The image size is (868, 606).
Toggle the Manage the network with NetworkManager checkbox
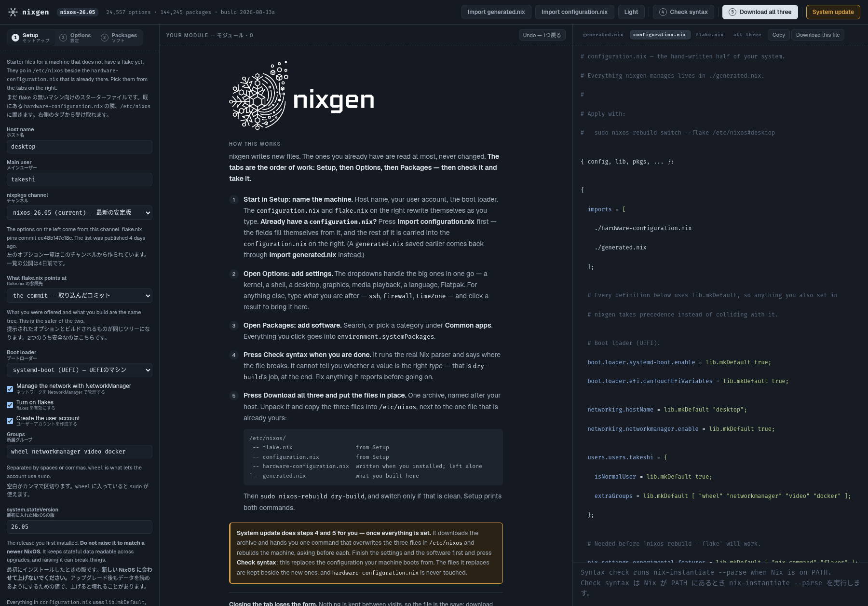[10, 389]
